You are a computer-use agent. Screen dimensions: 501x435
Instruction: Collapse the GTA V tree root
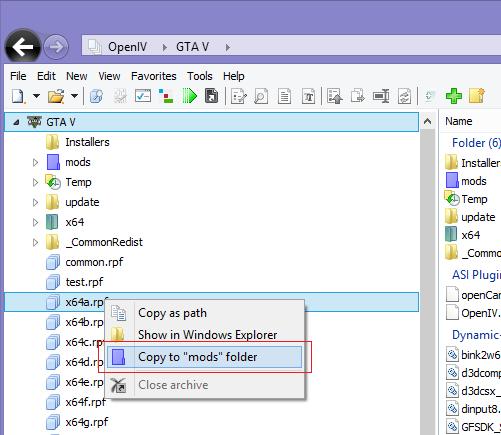tap(16, 122)
